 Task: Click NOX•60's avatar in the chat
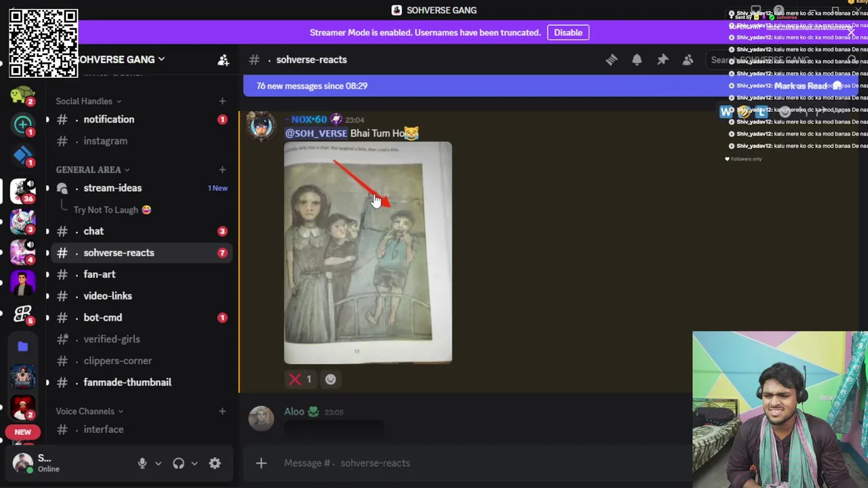tap(261, 127)
